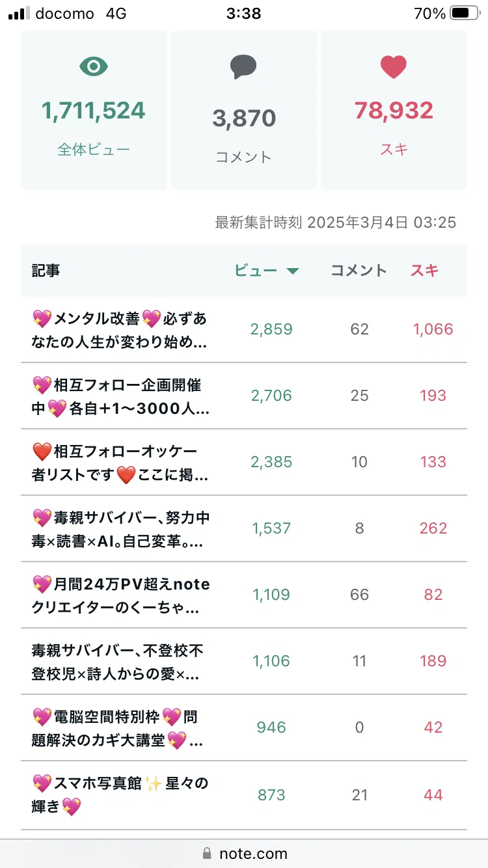The height and width of the screenshot is (868, 488).
Task: Click the ビュー sort arrow
Action: 293,271
